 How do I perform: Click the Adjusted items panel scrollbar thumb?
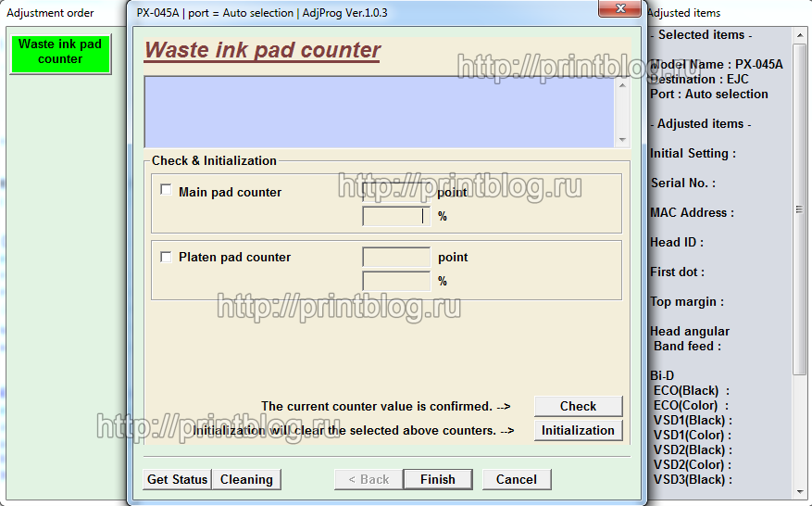(799, 209)
